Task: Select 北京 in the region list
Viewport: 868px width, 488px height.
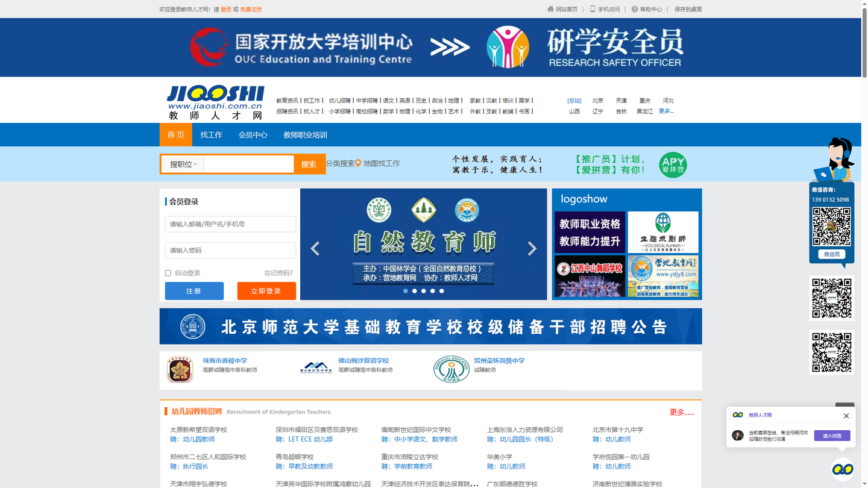Action: tap(597, 101)
